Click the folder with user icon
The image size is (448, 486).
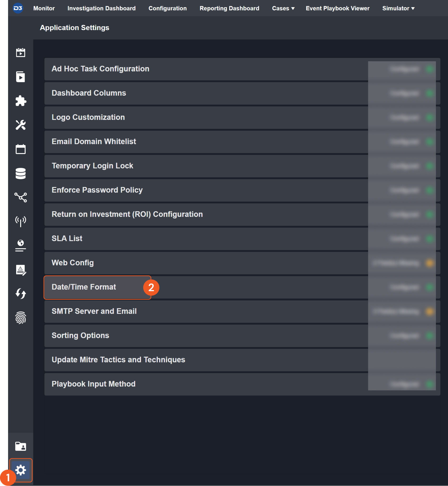coord(21,446)
